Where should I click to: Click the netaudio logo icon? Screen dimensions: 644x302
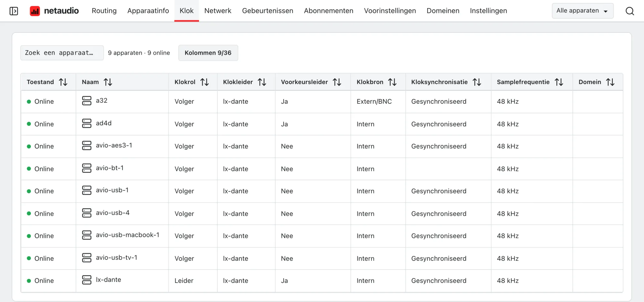pyautogui.click(x=35, y=11)
